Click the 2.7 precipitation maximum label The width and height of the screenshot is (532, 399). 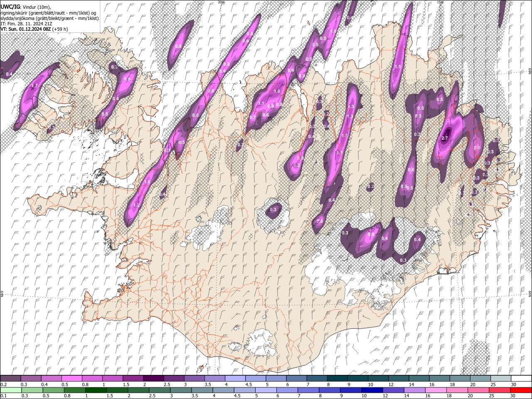click(445, 138)
